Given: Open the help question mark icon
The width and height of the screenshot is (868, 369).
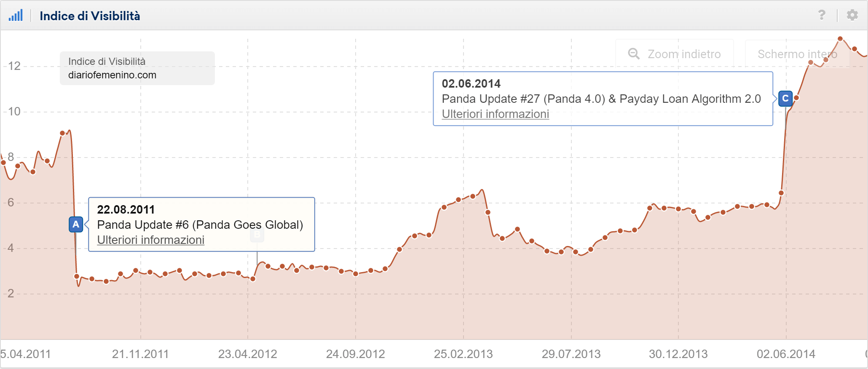Looking at the screenshot, I should tap(822, 15).
